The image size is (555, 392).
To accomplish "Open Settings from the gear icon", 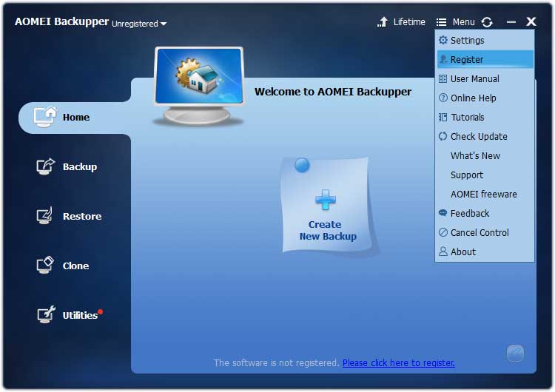I will pos(443,40).
